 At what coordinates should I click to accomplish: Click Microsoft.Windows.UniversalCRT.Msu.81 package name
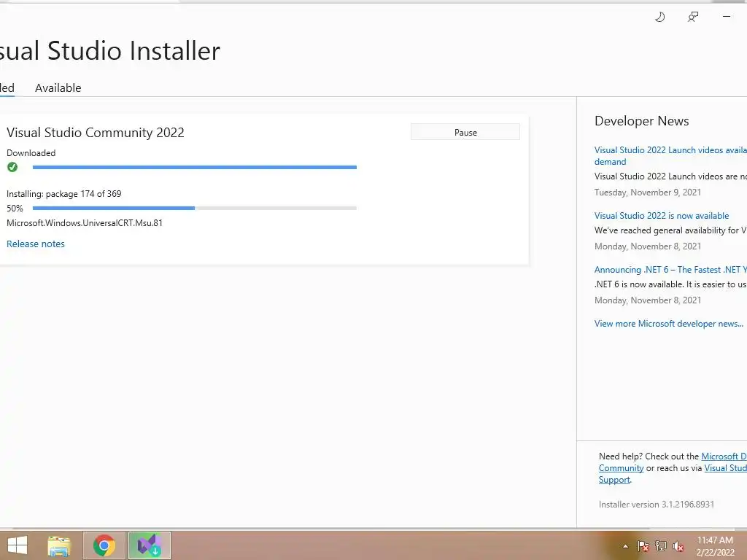tap(85, 223)
